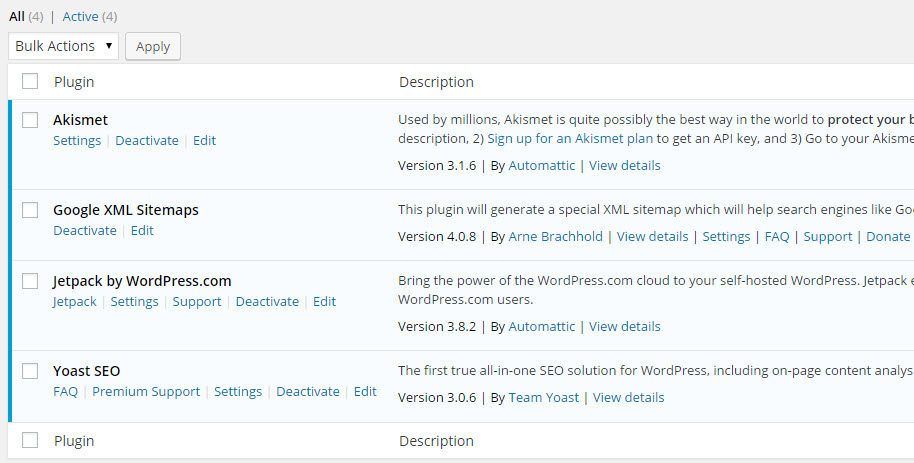The width and height of the screenshot is (914, 463).
Task: View details for Akismet
Action: click(x=624, y=166)
